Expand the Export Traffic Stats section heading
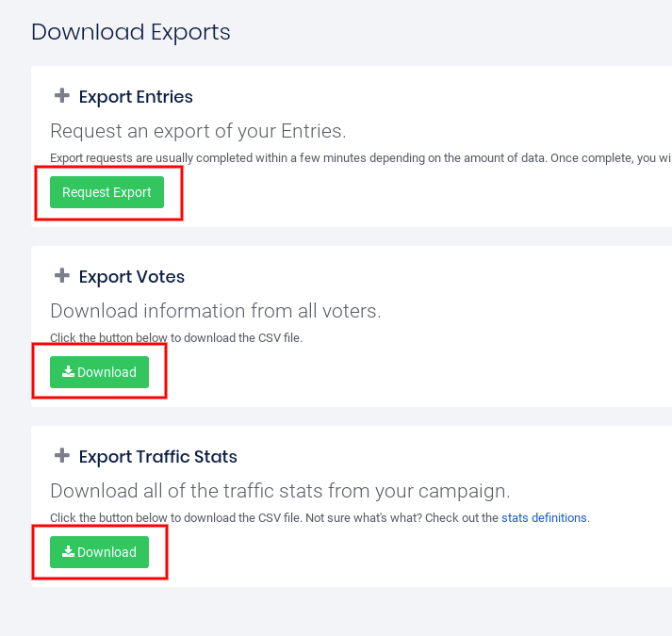 click(158, 457)
